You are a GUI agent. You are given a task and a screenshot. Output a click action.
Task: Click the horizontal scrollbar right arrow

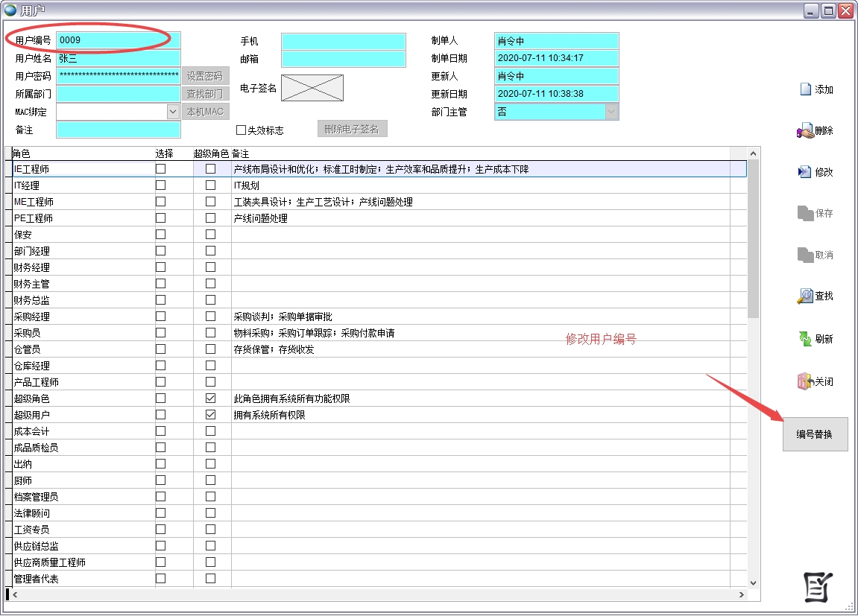coord(741,595)
